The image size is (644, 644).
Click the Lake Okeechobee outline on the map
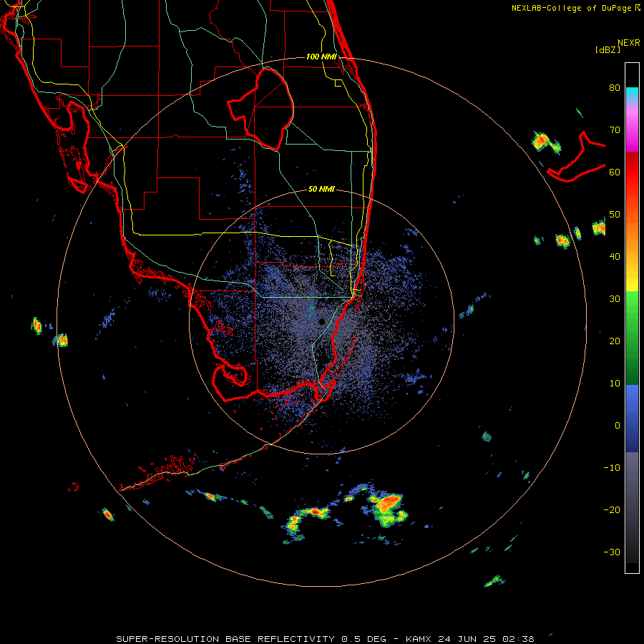point(261,109)
